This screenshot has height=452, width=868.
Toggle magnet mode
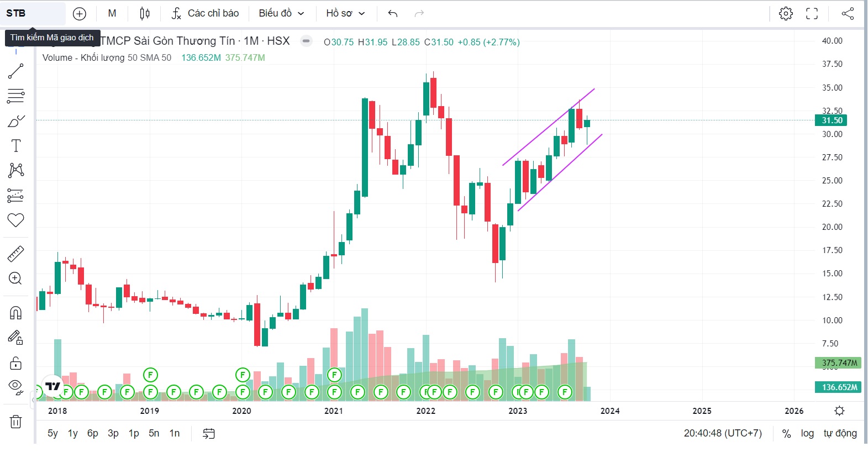click(x=15, y=313)
